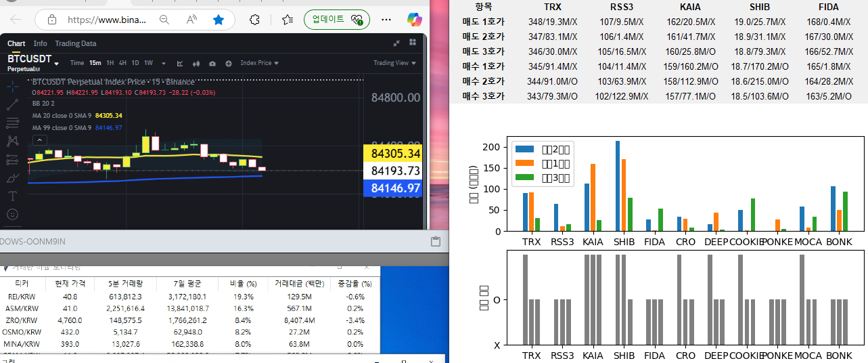The image size is (868, 363).
Task: Sort by the 증감율 (%) column header
Action: pyautogui.click(x=356, y=284)
